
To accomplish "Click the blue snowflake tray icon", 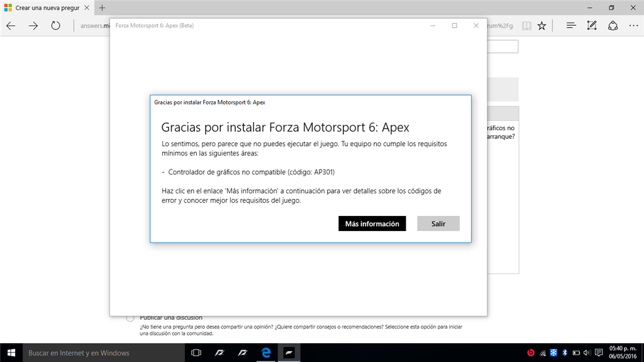I will pos(553,353).
